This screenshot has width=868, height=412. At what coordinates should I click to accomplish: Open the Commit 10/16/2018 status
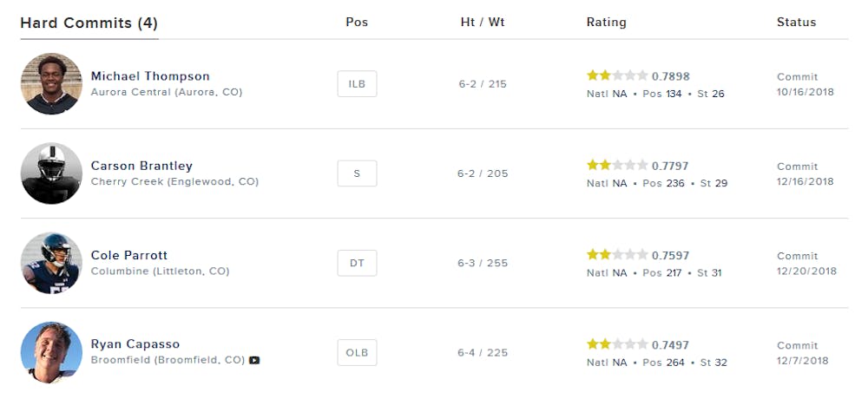pos(805,85)
